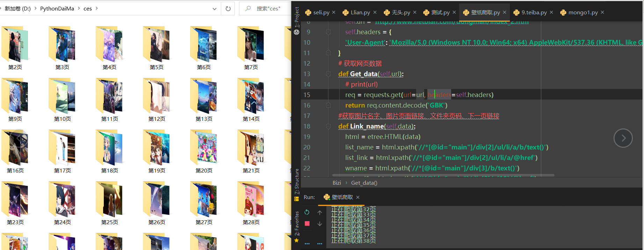Rerun the 壁纸爬取 script

tap(307, 212)
